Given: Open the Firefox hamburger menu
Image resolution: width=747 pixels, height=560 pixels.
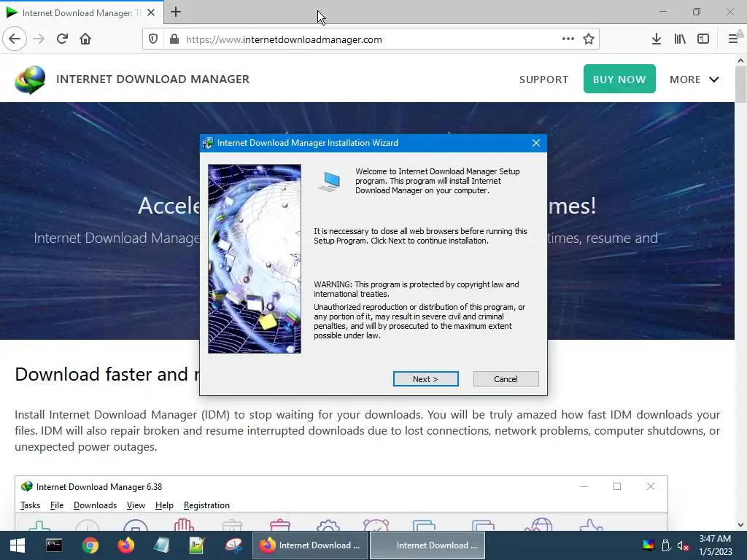Looking at the screenshot, I should (x=733, y=39).
